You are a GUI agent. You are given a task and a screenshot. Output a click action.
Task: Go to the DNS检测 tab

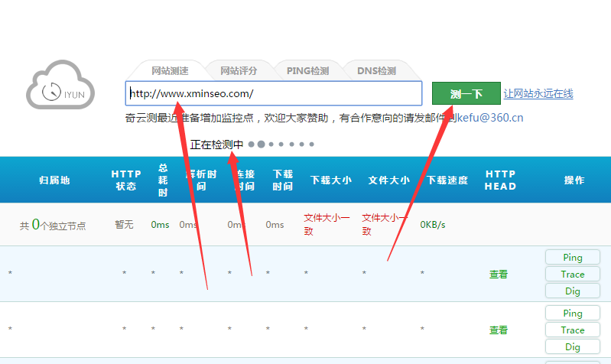click(376, 70)
